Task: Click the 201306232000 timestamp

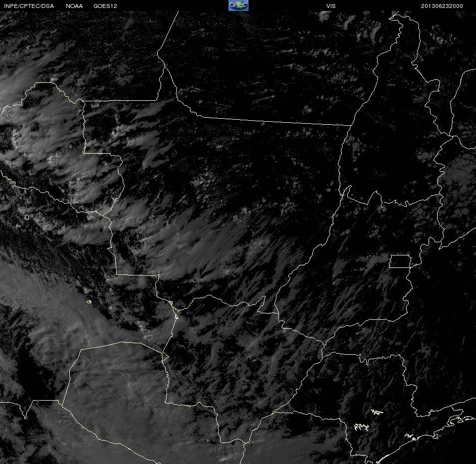Action: (x=442, y=6)
